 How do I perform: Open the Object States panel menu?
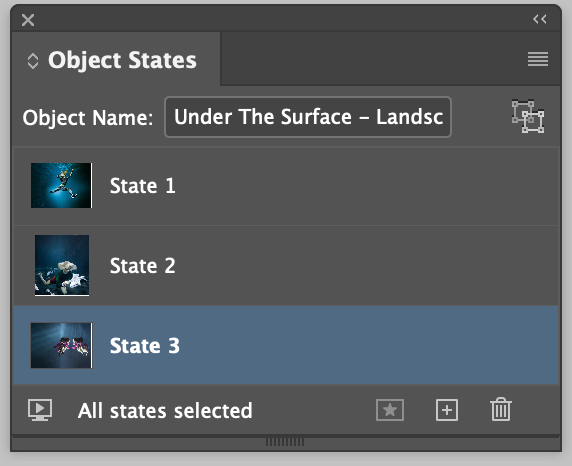[538, 59]
